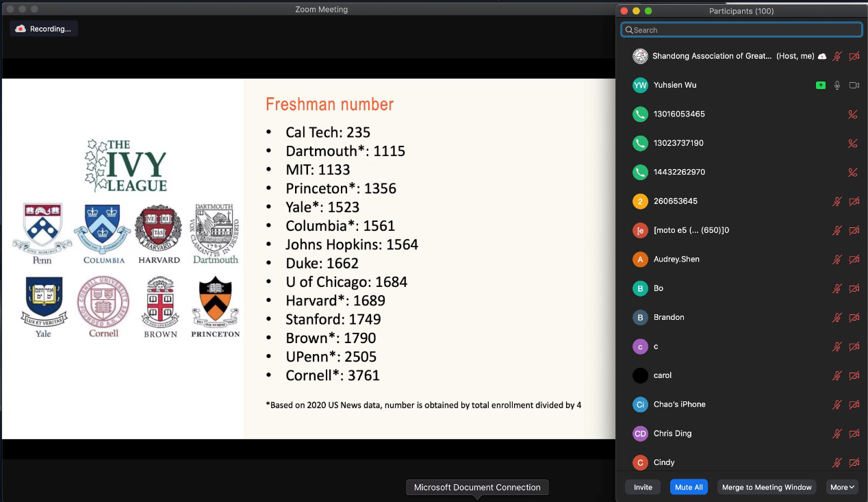
Task: Click Audrey.Shen's video-off icon
Action: pyautogui.click(x=854, y=260)
